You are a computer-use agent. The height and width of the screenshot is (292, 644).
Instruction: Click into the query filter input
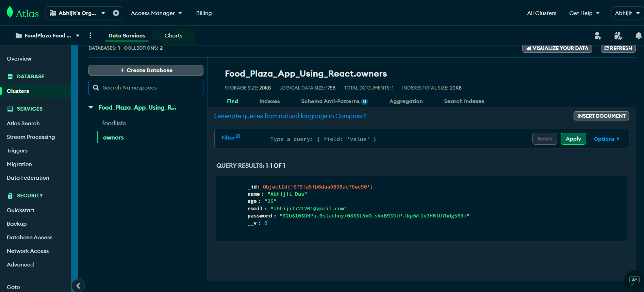pos(398,139)
